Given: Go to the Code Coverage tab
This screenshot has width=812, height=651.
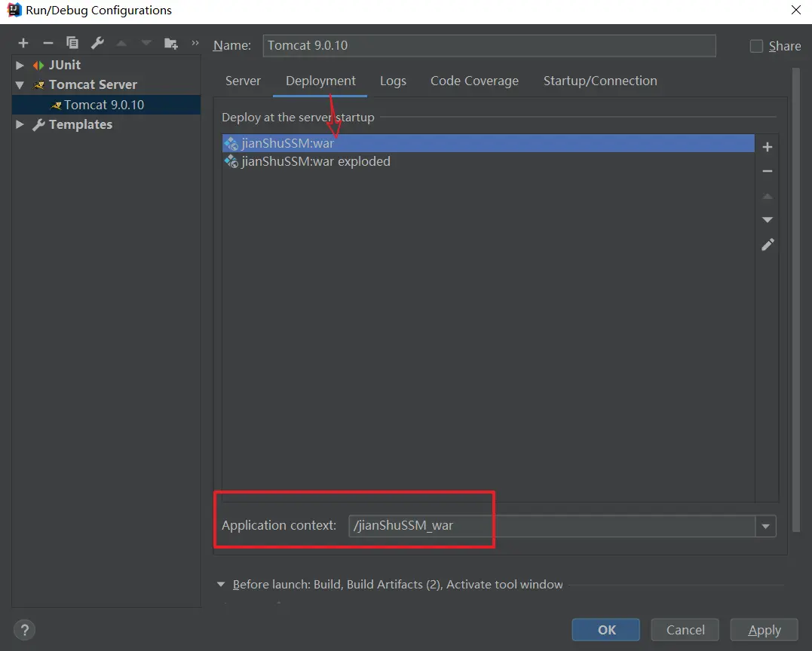Looking at the screenshot, I should [x=474, y=81].
